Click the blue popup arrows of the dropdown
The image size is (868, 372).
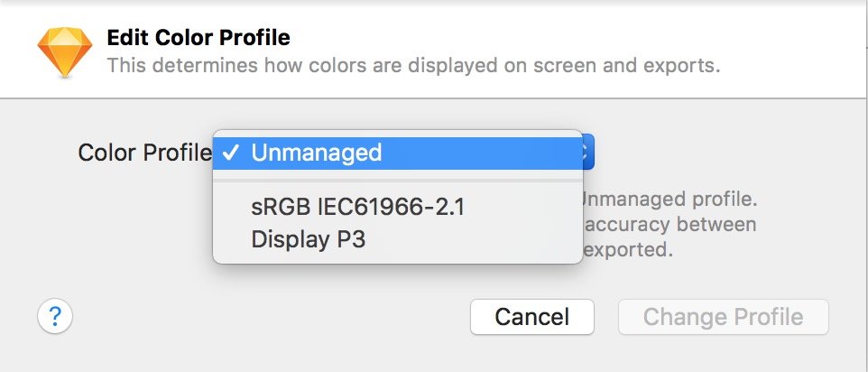point(588,153)
